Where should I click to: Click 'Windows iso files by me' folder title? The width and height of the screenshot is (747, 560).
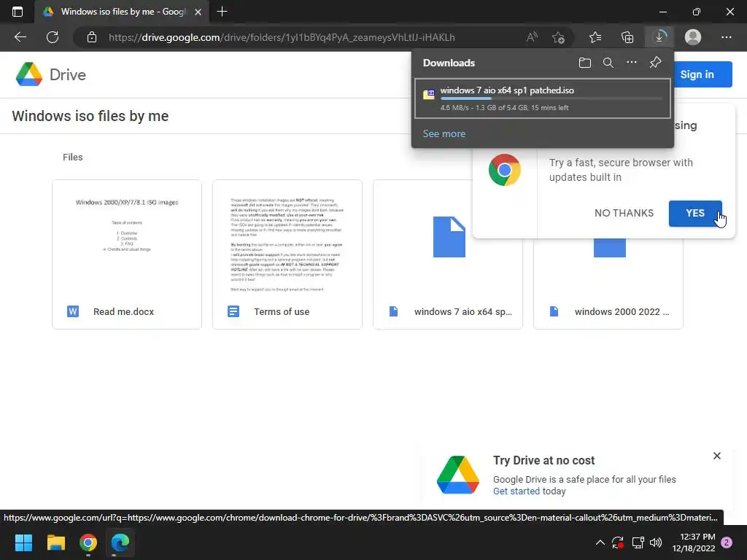point(90,116)
